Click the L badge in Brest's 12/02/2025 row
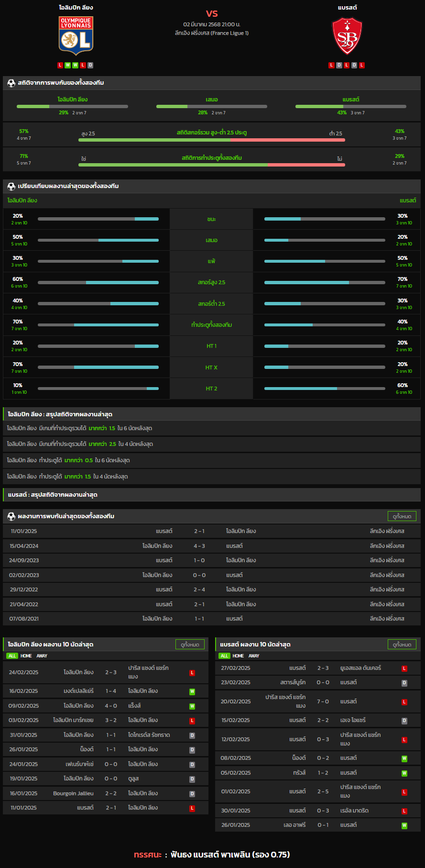Image resolution: width=425 pixels, height=868 pixels. point(404,740)
